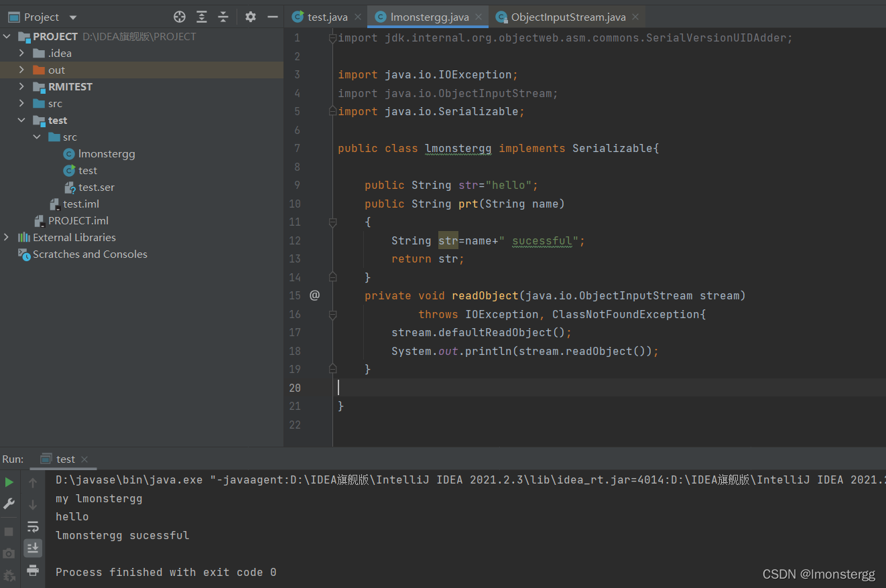Image resolution: width=886 pixels, height=588 pixels.
Task: Fold the import block at line 1
Action: tap(332, 38)
